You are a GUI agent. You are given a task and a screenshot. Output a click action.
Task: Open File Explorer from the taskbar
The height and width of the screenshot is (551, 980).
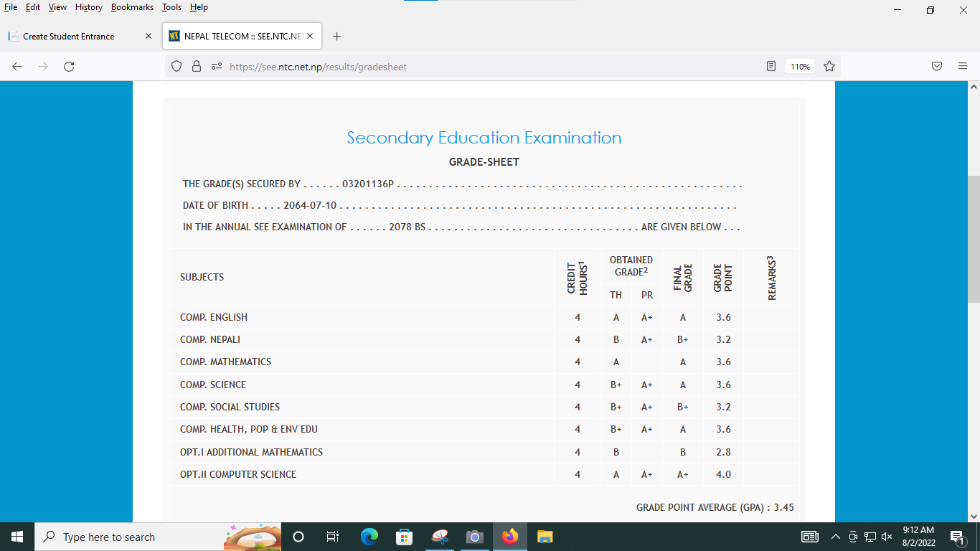coord(545,537)
